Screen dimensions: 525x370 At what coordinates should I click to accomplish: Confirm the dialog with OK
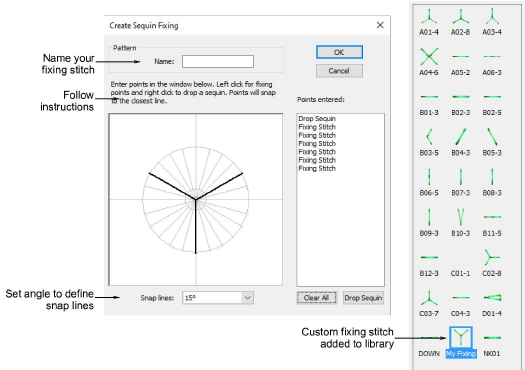pyautogui.click(x=339, y=52)
